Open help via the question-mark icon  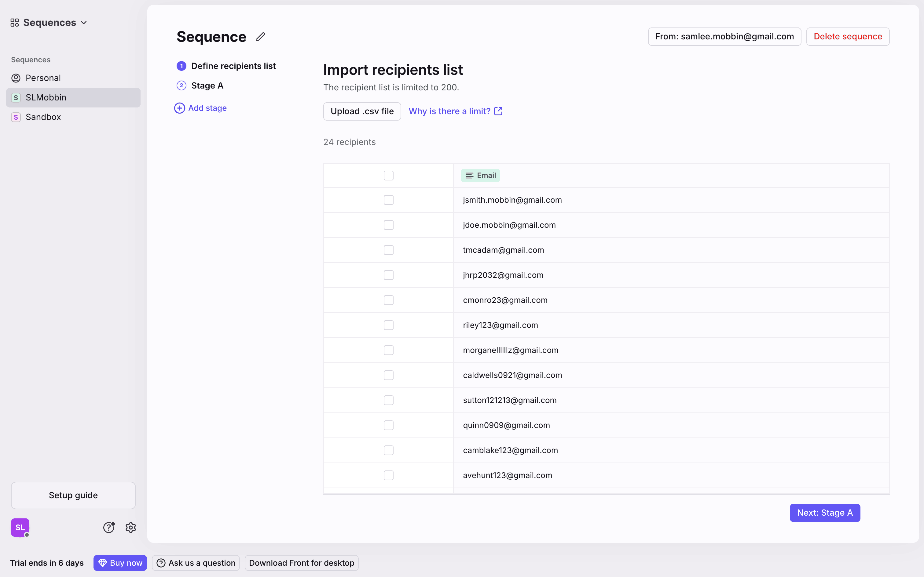(x=109, y=528)
